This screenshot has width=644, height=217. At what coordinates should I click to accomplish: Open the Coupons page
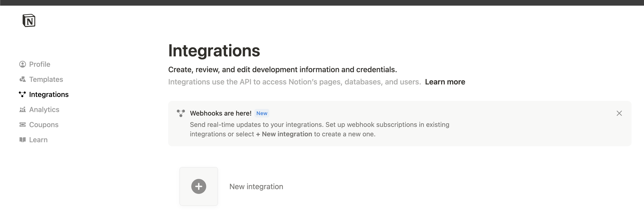(x=44, y=125)
